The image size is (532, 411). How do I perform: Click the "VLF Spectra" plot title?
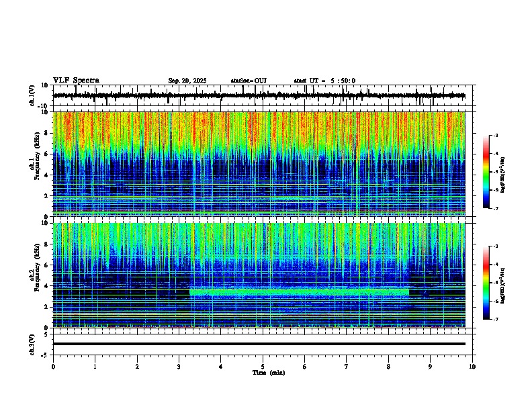point(76,81)
